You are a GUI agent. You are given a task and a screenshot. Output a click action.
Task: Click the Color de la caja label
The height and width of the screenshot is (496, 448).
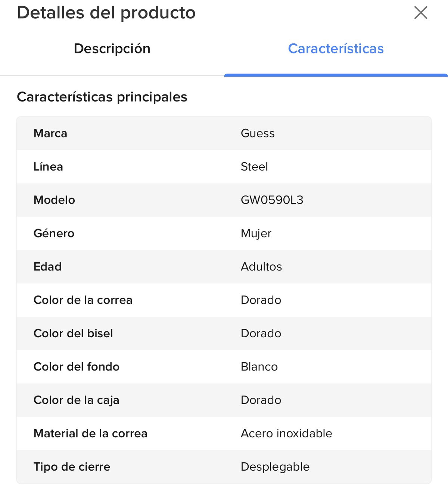click(76, 400)
